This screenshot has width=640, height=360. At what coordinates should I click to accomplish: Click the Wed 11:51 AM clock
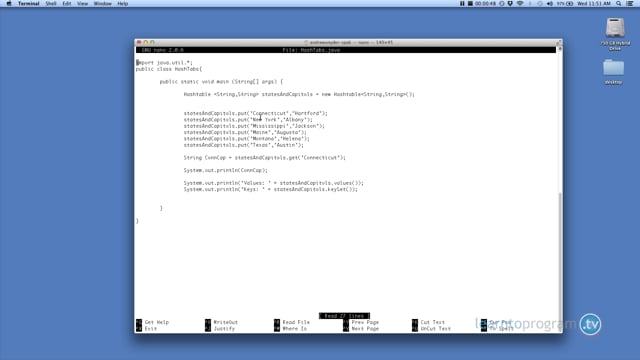(x=594, y=4)
